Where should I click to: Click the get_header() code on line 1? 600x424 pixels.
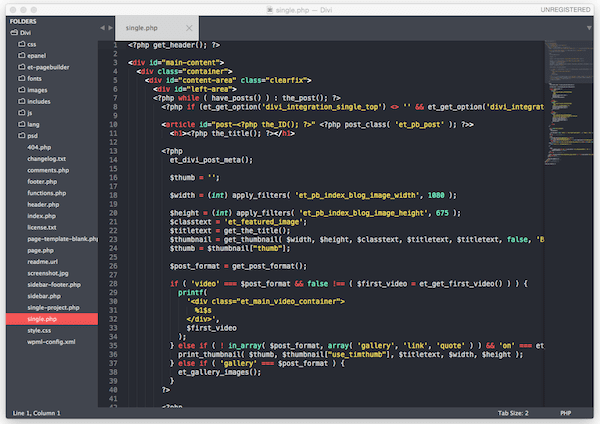point(179,45)
